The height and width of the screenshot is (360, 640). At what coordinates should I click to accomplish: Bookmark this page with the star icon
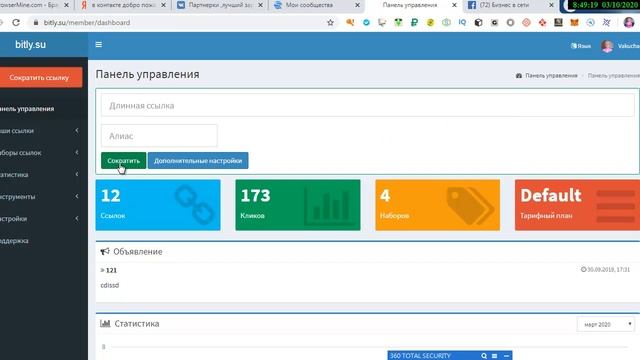point(330,23)
